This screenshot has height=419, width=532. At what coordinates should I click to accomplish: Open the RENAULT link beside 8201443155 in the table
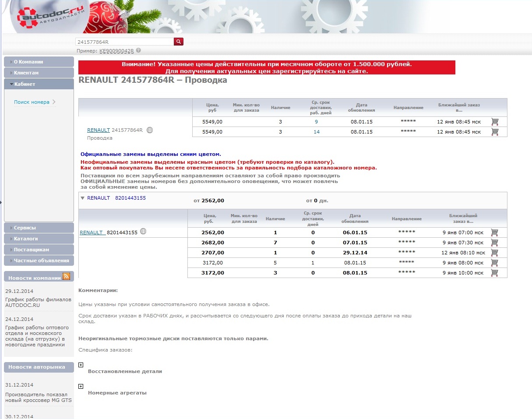coord(92,232)
